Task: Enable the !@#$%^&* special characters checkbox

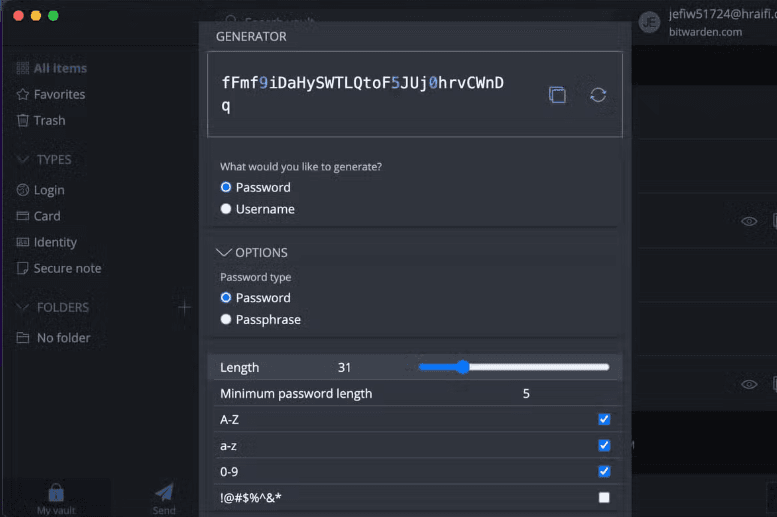Action: coord(604,497)
